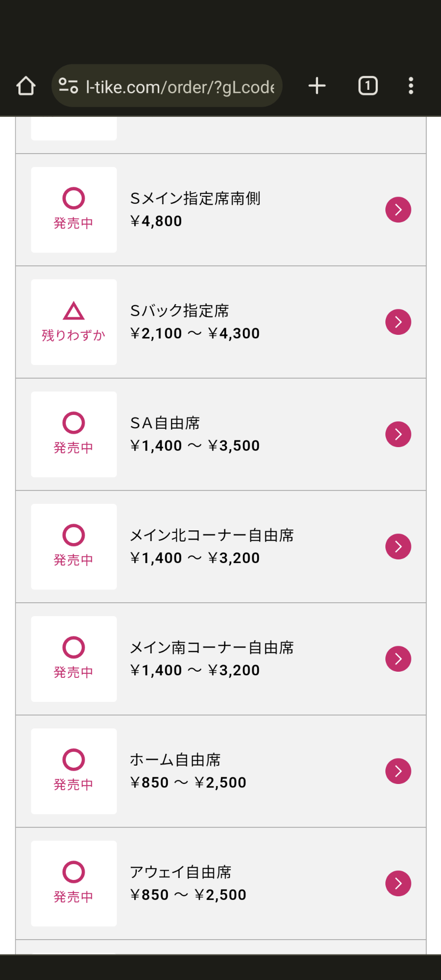Tap the browser home icon
Screen dimensions: 441x980
coord(26,86)
